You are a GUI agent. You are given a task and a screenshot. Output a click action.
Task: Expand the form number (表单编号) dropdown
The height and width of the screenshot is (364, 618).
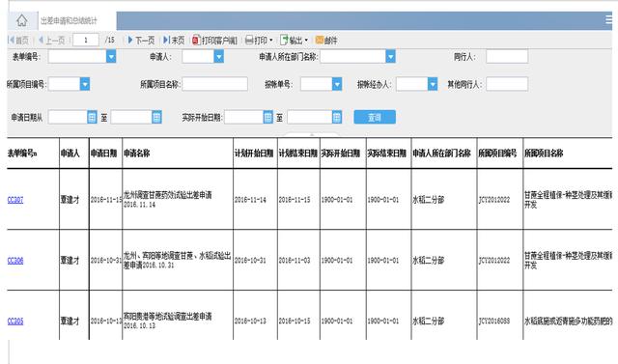pos(111,57)
